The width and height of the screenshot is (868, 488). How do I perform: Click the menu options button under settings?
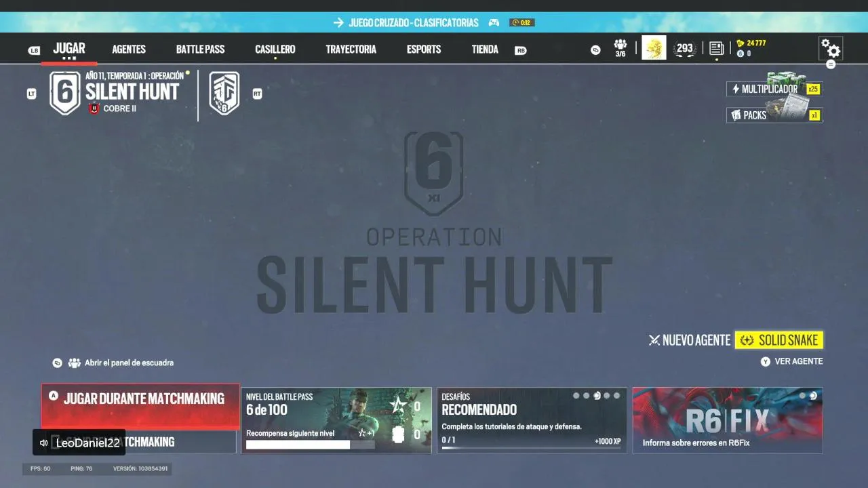[x=831, y=64]
